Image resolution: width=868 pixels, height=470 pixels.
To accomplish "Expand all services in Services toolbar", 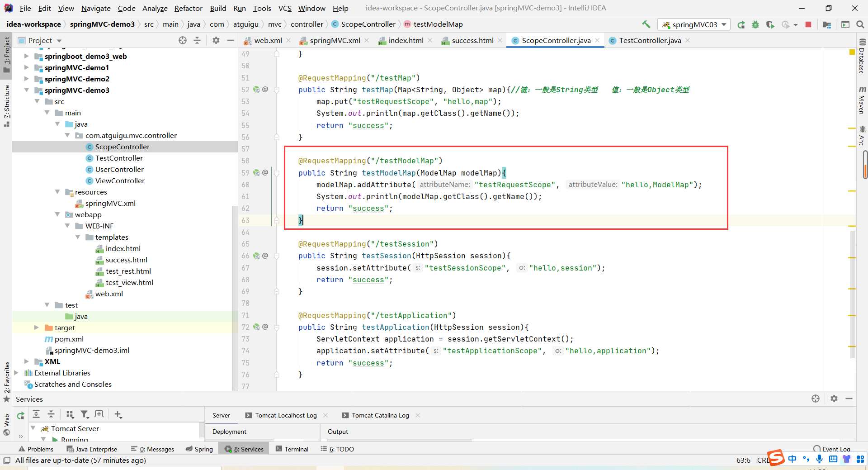I will [x=36, y=414].
